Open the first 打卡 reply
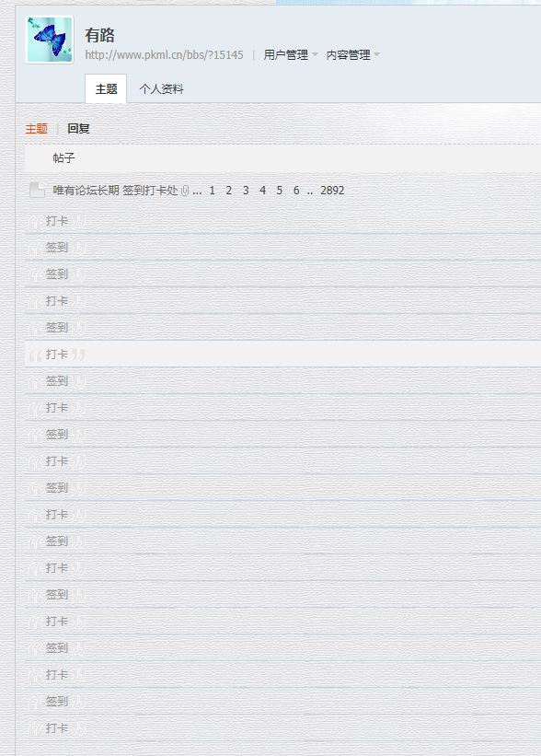The width and height of the screenshot is (541, 756). [x=57, y=221]
